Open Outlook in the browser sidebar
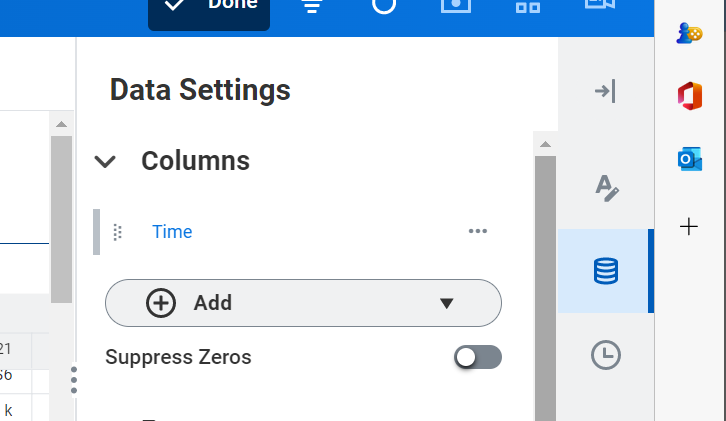726x421 pixels. click(x=689, y=159)
